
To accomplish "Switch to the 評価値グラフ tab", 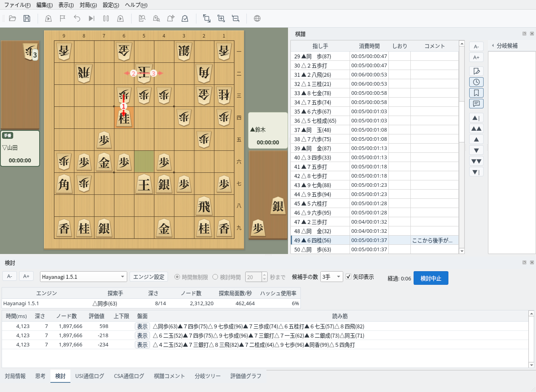I will pos(246,376).
